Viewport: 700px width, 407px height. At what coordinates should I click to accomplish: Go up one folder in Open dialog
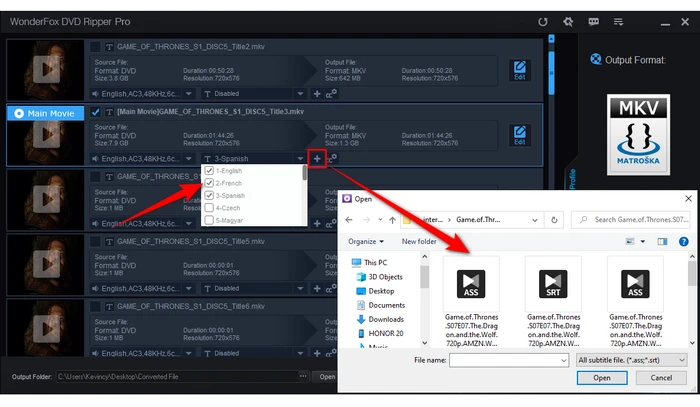pos(392,220)
